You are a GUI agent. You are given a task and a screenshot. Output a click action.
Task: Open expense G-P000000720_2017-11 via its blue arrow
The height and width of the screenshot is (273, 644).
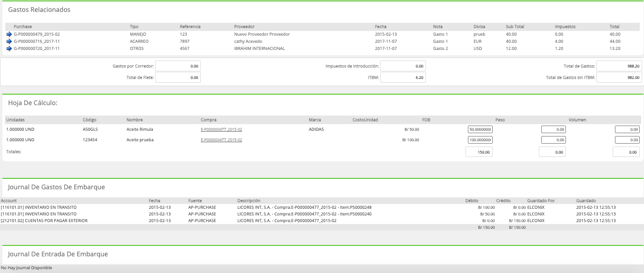pyautogui.click(x=9, y=49)
